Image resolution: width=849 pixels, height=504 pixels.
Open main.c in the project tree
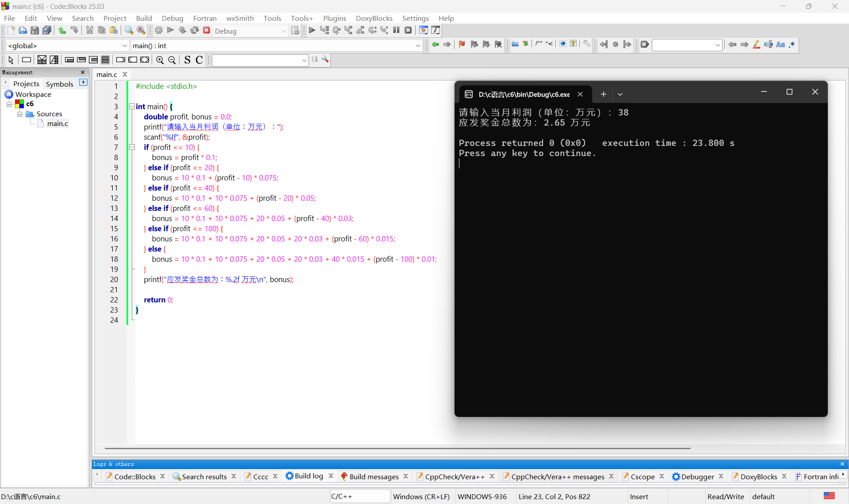[x=57, y=124]
